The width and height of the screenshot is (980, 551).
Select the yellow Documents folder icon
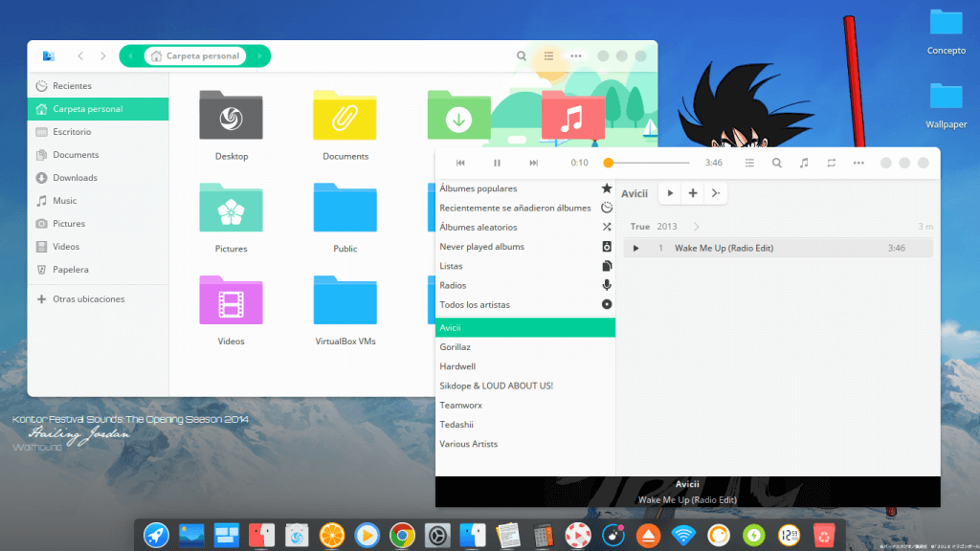pyautogui.click(x=345, y=116)
